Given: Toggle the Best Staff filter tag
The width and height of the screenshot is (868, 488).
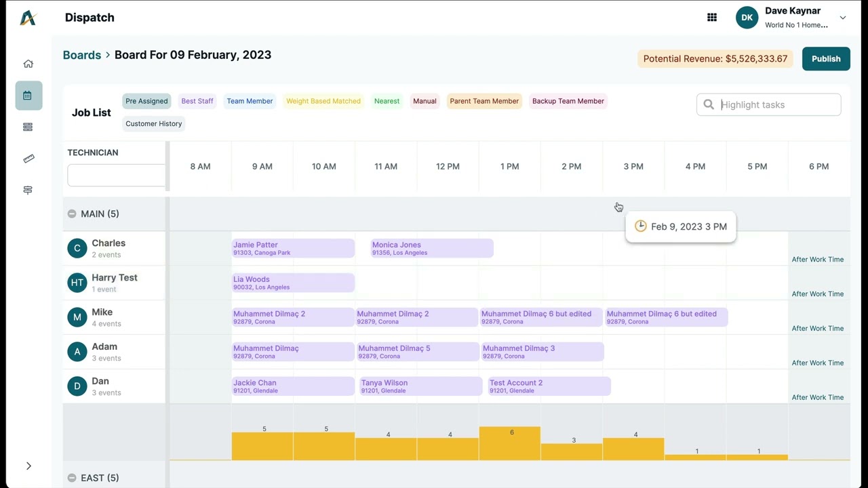Looking at the screenshot, I should 197,101.
